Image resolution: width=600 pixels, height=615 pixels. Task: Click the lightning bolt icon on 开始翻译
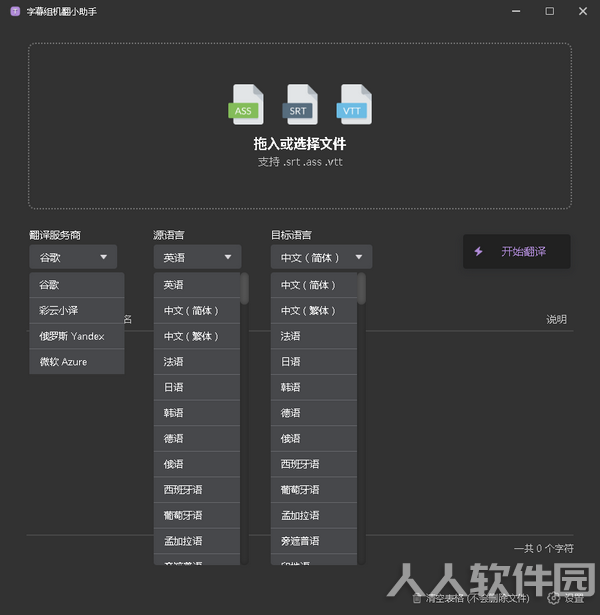coord(478,251)
